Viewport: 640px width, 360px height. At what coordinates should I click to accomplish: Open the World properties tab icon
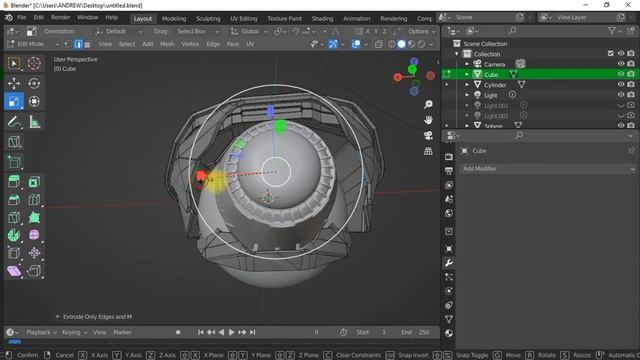[449, 213]
